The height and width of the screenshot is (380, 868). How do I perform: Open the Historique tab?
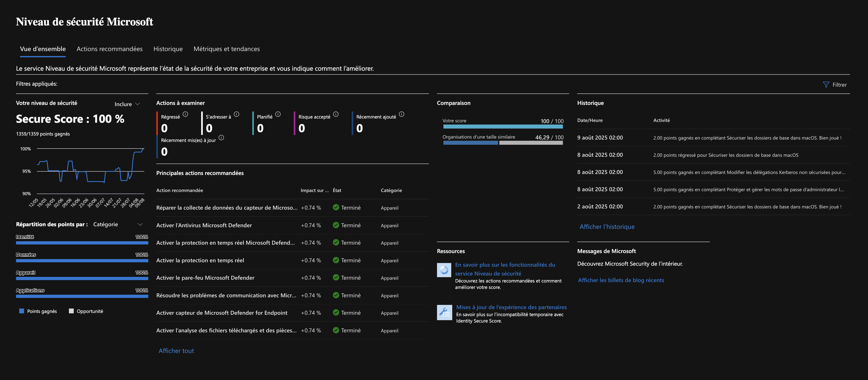pos(168,49)
